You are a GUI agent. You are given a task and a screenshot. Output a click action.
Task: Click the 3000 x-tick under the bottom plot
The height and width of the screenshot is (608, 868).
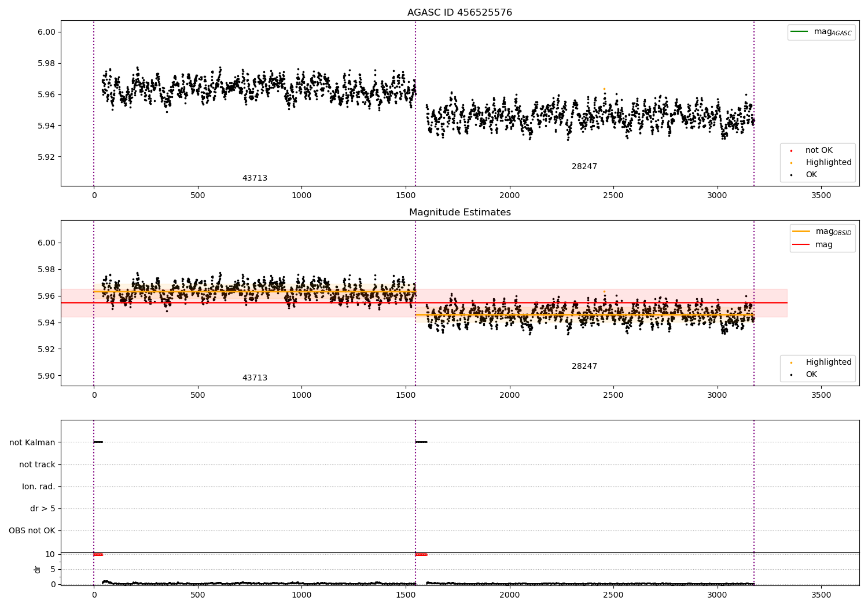tap(718, 595)
